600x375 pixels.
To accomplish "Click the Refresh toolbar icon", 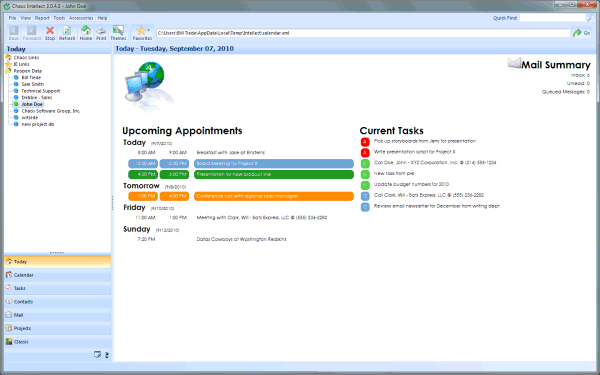I will coord(67,33).
